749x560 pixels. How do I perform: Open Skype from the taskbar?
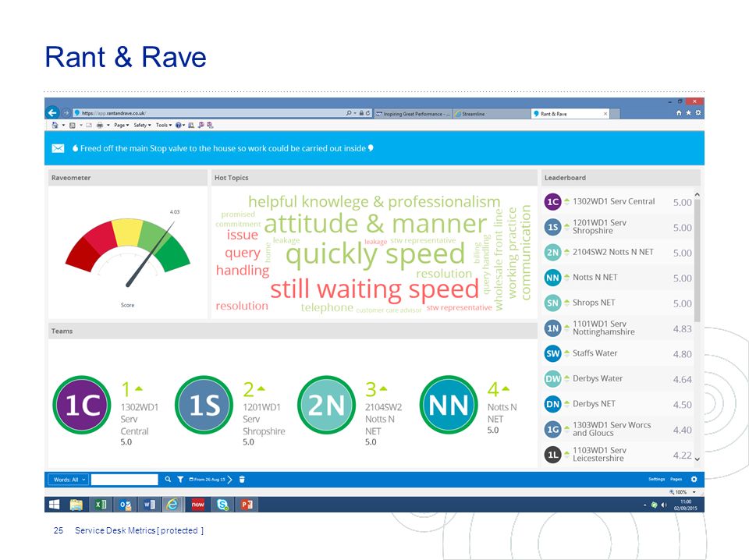(222, 505)
